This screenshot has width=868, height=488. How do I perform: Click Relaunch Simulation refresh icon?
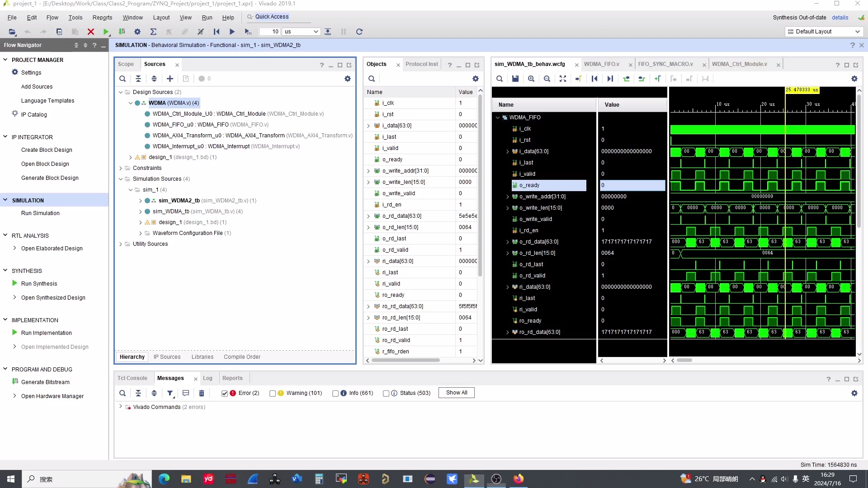[x=359, y=32]
